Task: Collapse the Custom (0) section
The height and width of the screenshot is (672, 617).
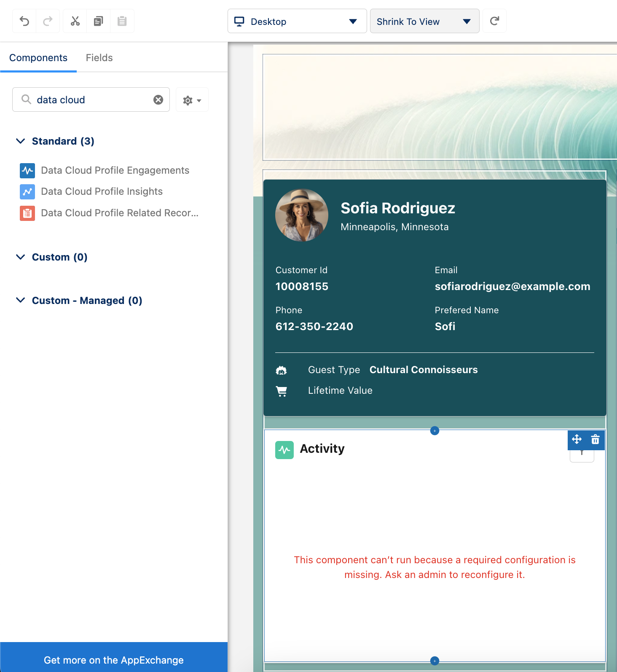Action: [x=20, y=257]
